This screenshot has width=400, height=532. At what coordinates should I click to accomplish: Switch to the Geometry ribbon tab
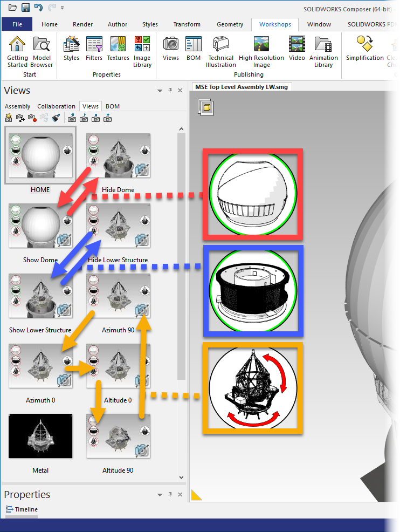(x=230, y=24)
